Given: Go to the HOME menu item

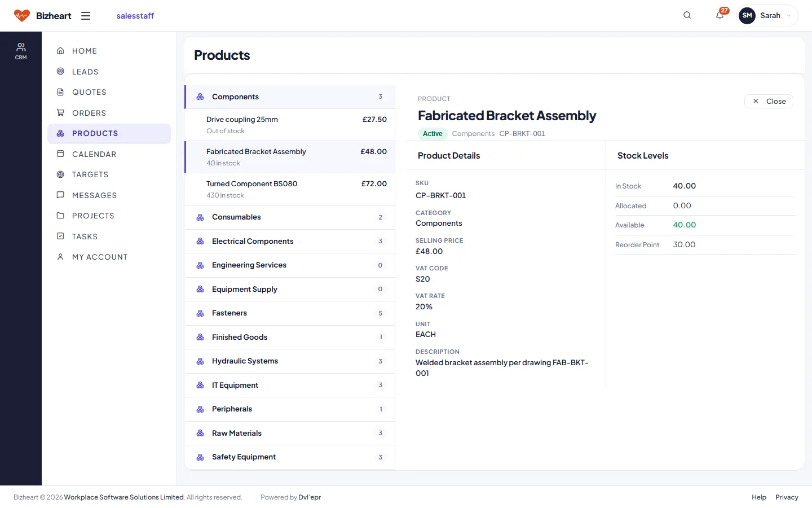Looking at the screenshot, I should pos(109,51).
